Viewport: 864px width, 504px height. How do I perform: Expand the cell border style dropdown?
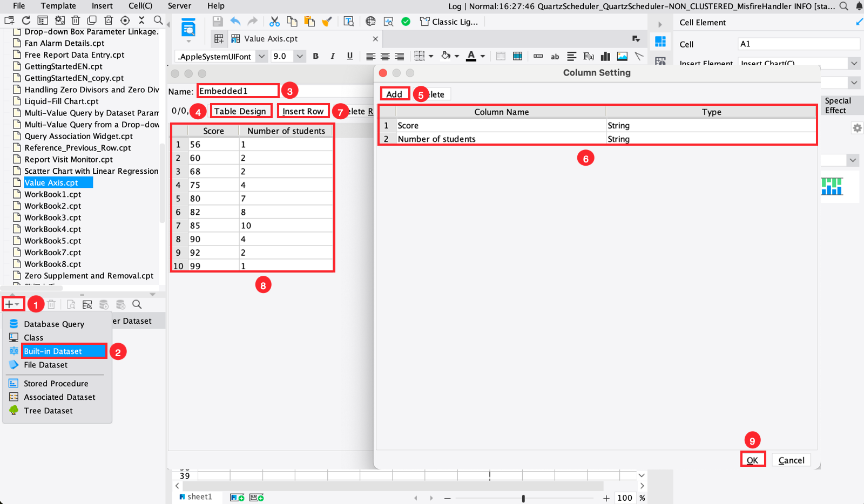(431, 56)
